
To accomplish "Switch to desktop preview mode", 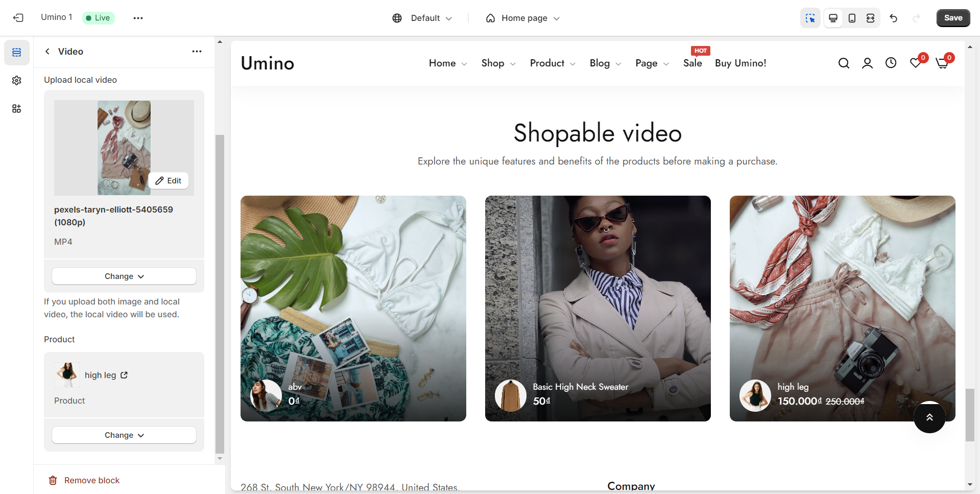I will point(833,18).
